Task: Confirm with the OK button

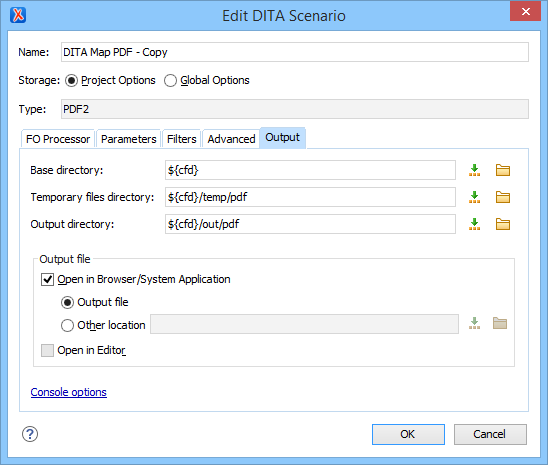Action: point(408,434)
